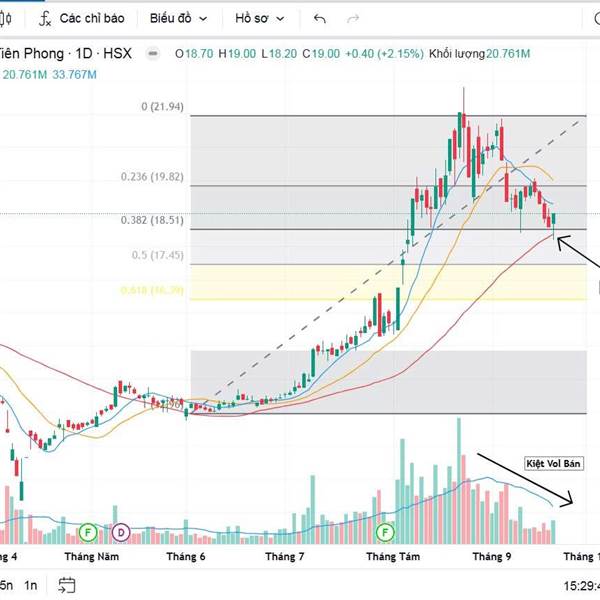
Task: Collapse the legend using the minus pill icon
Action: [x=153, y=54]
